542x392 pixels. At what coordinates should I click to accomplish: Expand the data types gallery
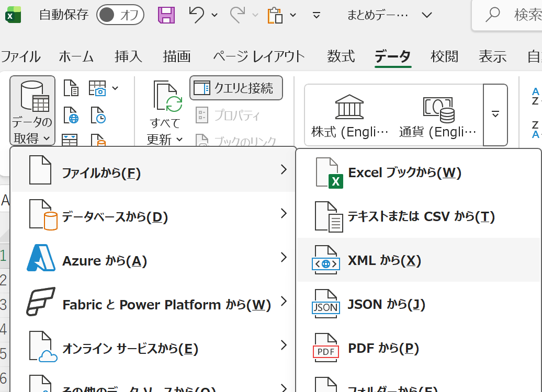(495, 115)
